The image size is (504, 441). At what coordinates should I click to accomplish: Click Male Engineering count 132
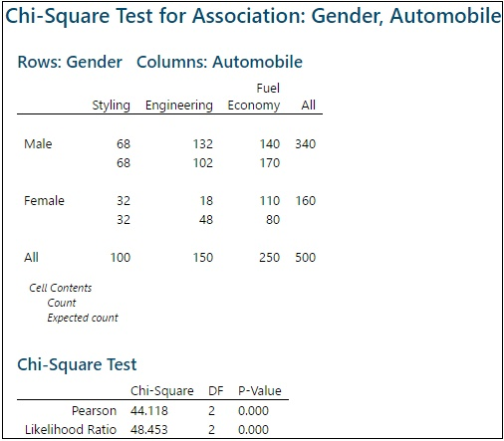pos(203,144)
